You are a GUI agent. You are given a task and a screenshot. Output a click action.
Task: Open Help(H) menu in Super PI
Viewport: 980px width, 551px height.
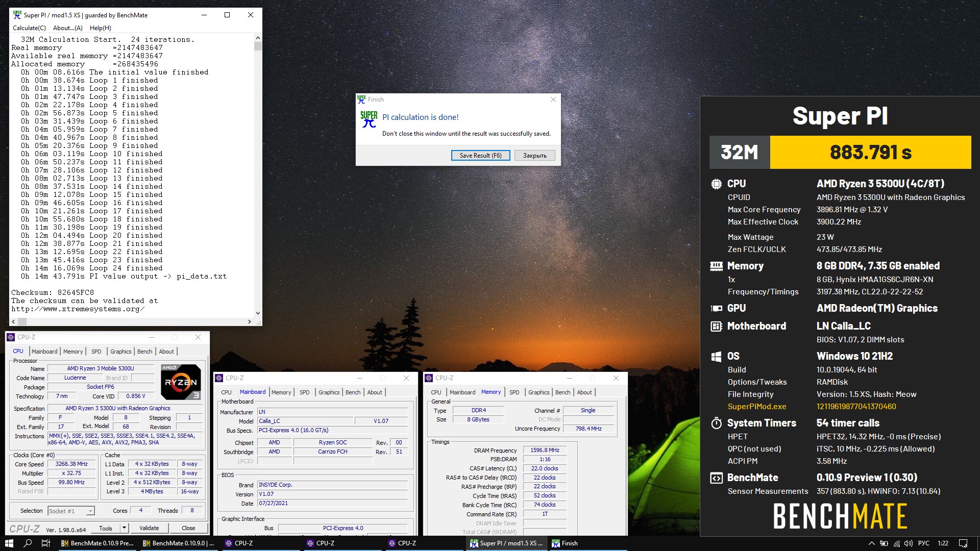pos(101,28)
